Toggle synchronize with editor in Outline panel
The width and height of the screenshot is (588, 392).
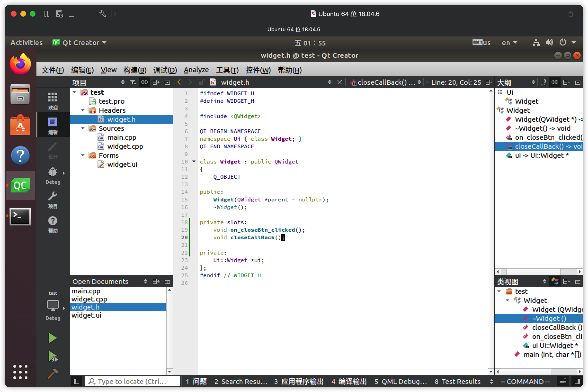coord(555,82)
